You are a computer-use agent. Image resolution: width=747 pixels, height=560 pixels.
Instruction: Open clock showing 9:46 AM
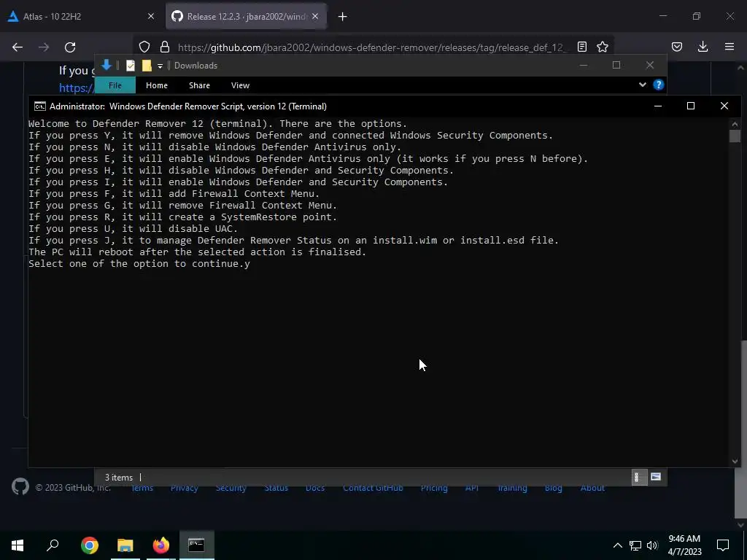pos(684,545)
